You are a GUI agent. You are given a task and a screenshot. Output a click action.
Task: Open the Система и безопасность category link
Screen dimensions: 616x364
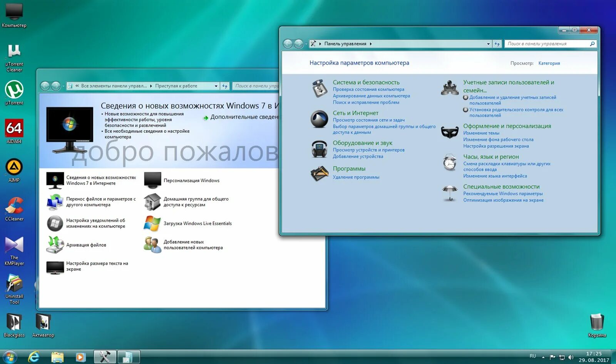click(366, 82)
